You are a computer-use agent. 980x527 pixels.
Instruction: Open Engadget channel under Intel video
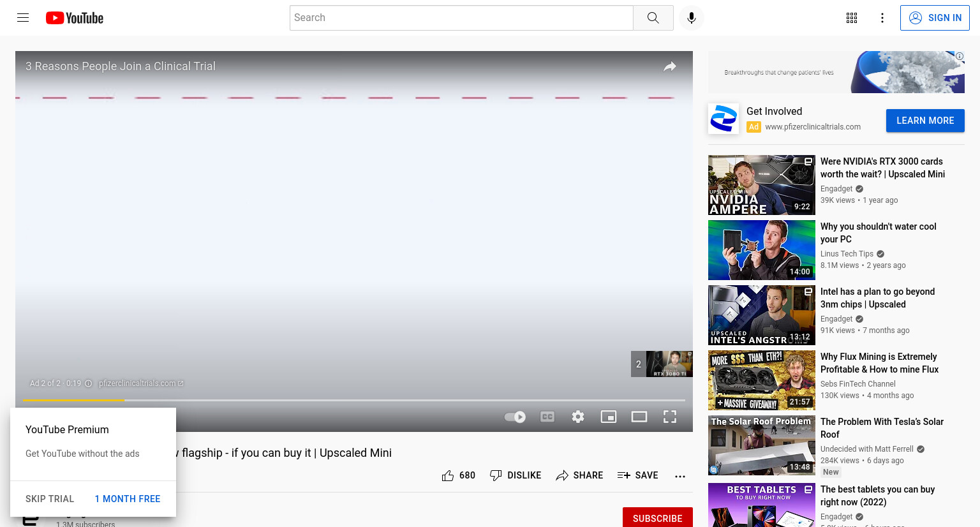[836, 319]
